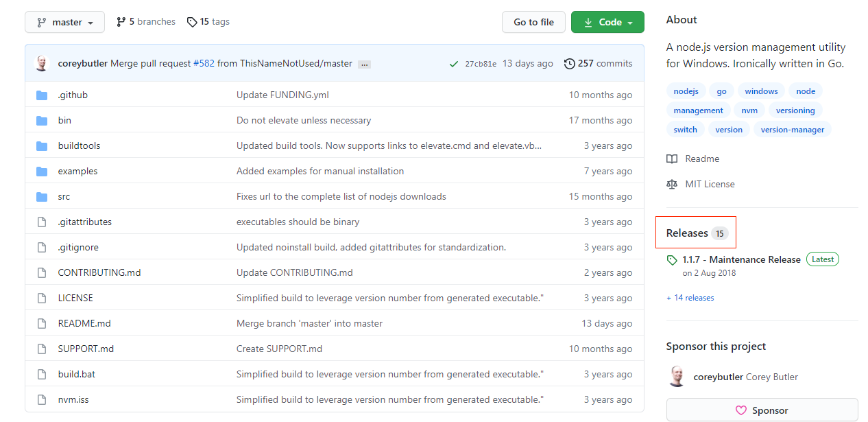Image resolution: width=868 pixels, height=422 pixels.
Task: Click the SUPPORT.md file icon
Action: point(42,349)
